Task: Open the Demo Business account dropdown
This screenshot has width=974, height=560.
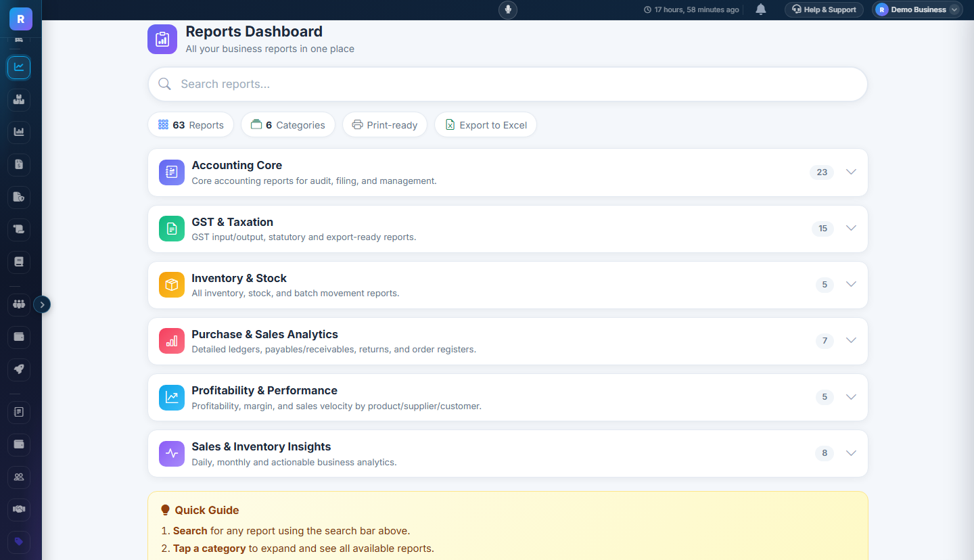Action: point(917,9)
